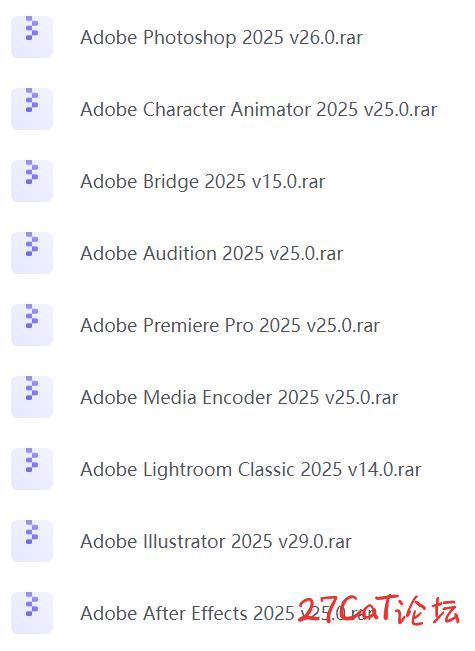
Task: Click the red 27CaT forum watermark
Action: [379, 609]
